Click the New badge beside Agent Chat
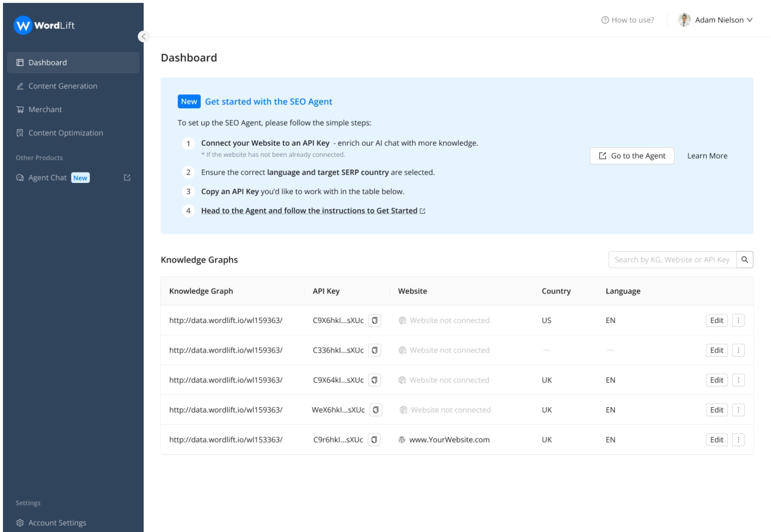The width and height of the screenshot is (771, 532). click(x=80, y=178)
